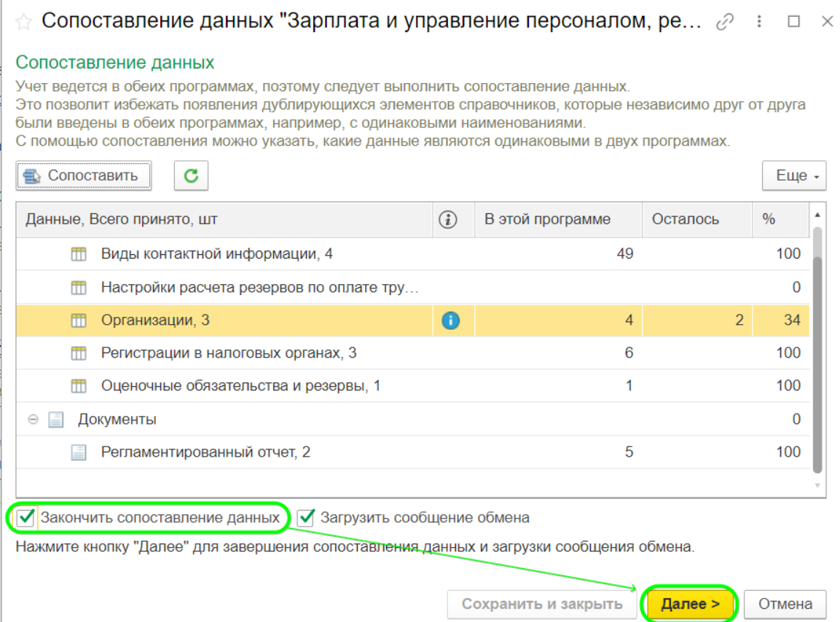Image resolution: width=840 pixels, height=622 pixels.
Task: Add window to favorites with star icon
Action: [23, 21]
